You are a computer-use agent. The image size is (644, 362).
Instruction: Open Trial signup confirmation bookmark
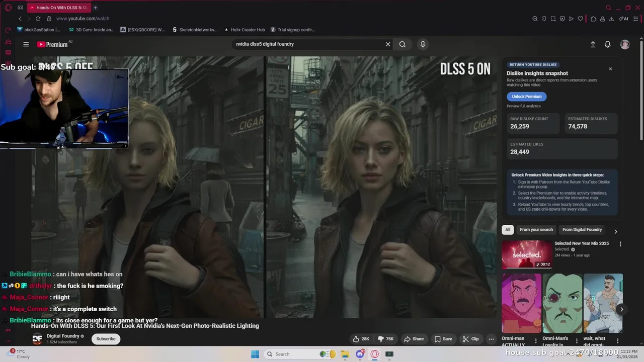(x=293, y=30)
